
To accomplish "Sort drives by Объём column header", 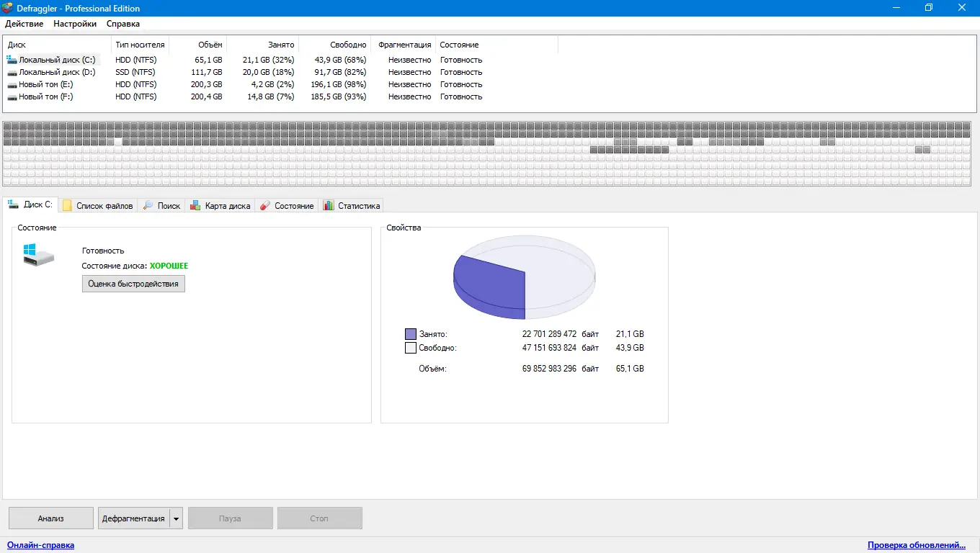I will click(197, 45).
